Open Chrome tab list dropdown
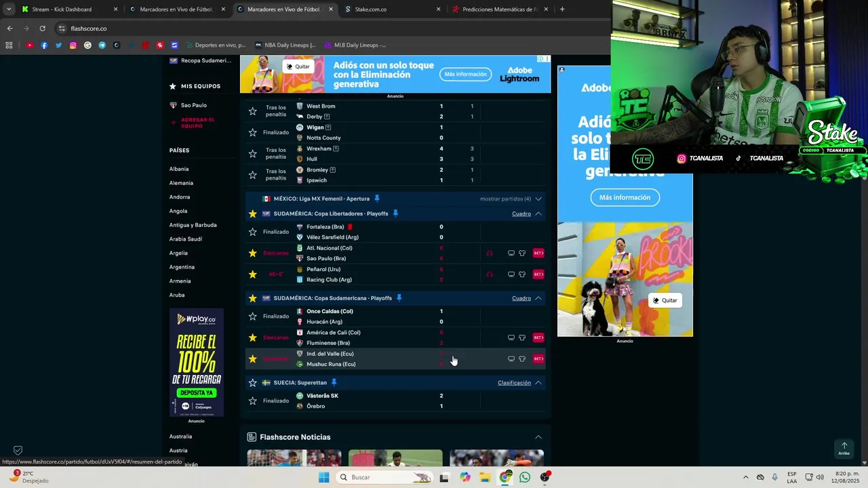 click(x=9, y=9)
